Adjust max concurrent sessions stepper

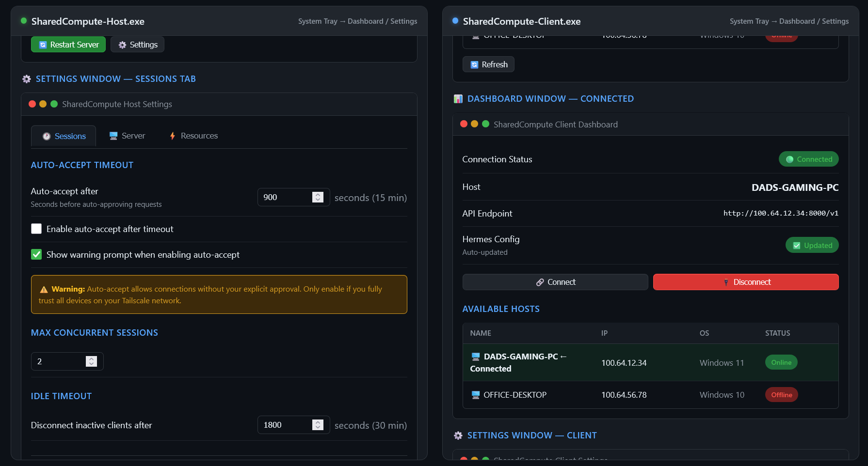pyautogui.click(x=91, y=361)
